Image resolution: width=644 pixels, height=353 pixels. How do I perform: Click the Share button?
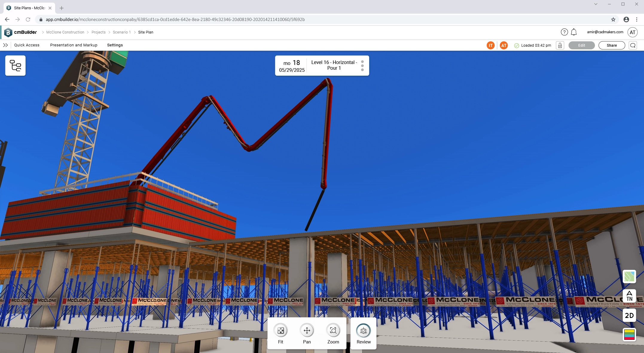pyautogui.click(x=611, y=45)
